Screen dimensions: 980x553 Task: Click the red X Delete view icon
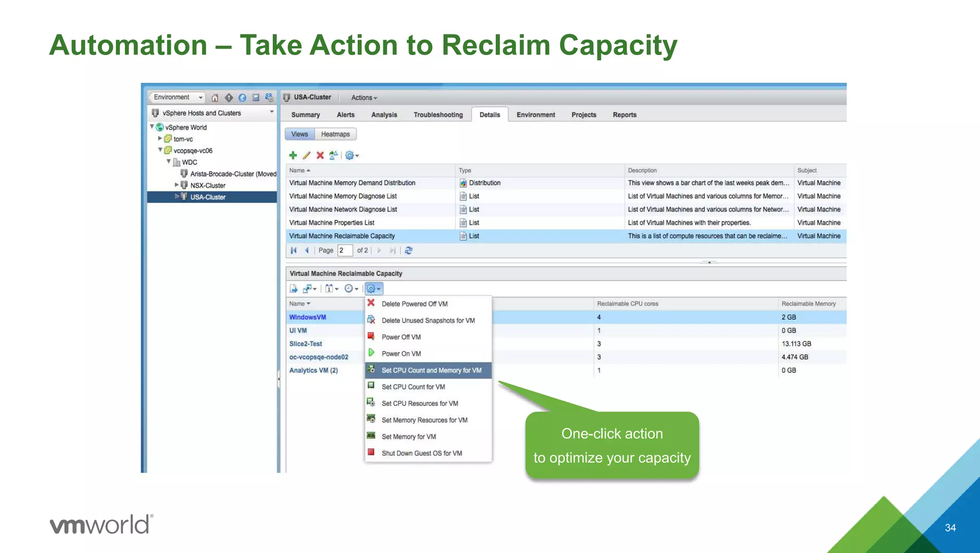point(320,155)
